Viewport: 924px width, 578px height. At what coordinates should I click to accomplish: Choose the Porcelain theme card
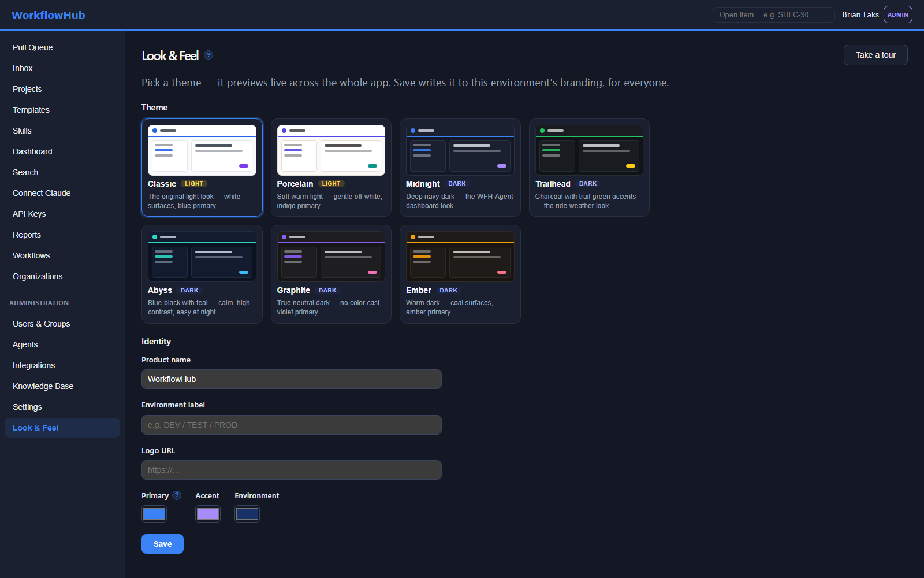pos(331,168)
